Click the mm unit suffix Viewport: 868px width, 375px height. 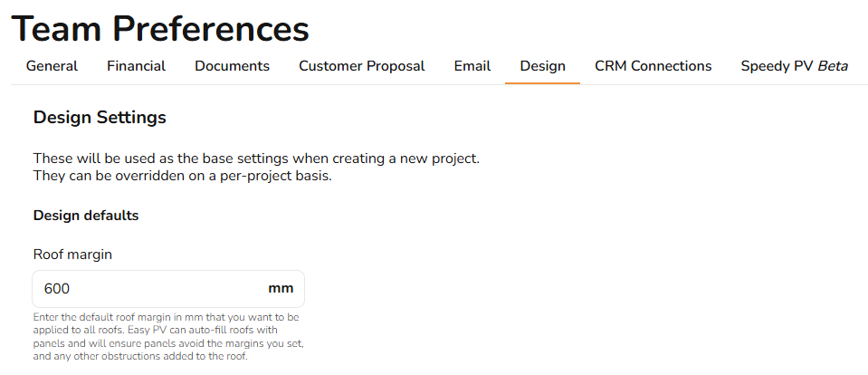(281, 289)
